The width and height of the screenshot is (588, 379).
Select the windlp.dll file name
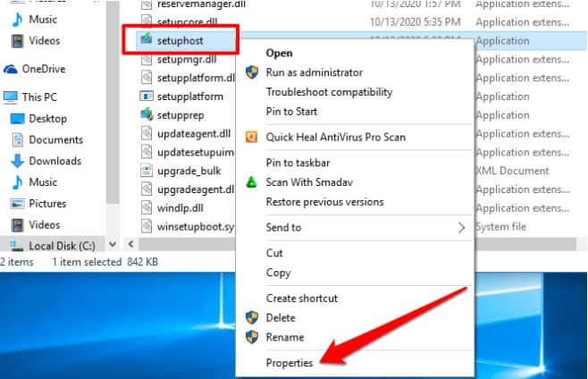(180, 208)
